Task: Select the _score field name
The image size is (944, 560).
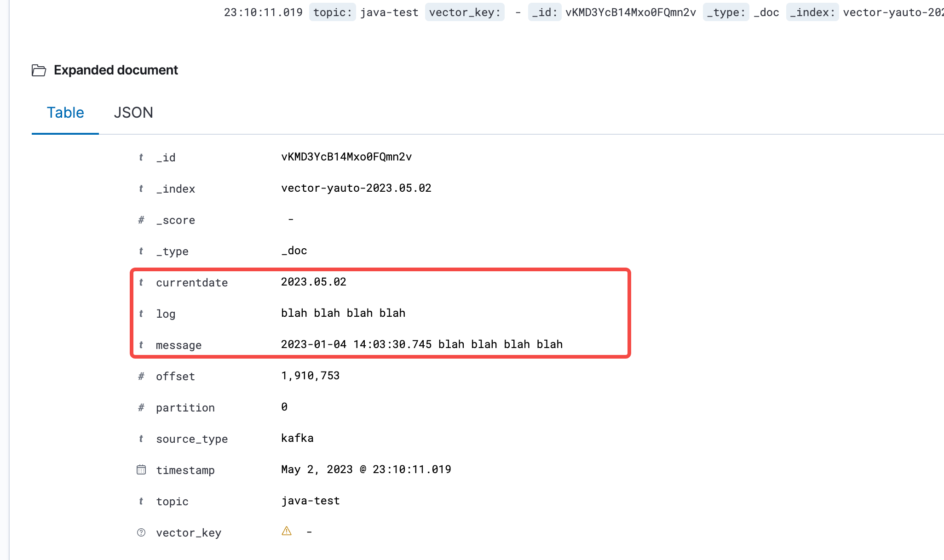Action: click(x=175, y=220)
